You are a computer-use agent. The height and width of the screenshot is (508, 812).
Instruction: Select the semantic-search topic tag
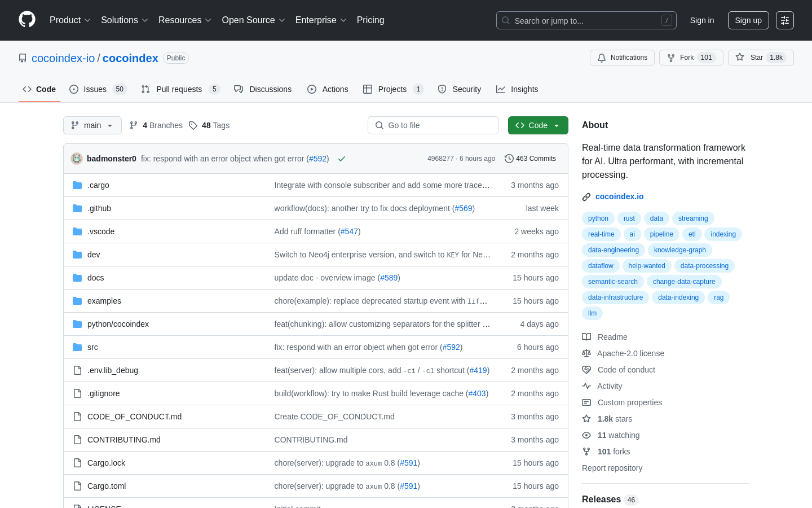pyautogui.click(x=613, y=282)
